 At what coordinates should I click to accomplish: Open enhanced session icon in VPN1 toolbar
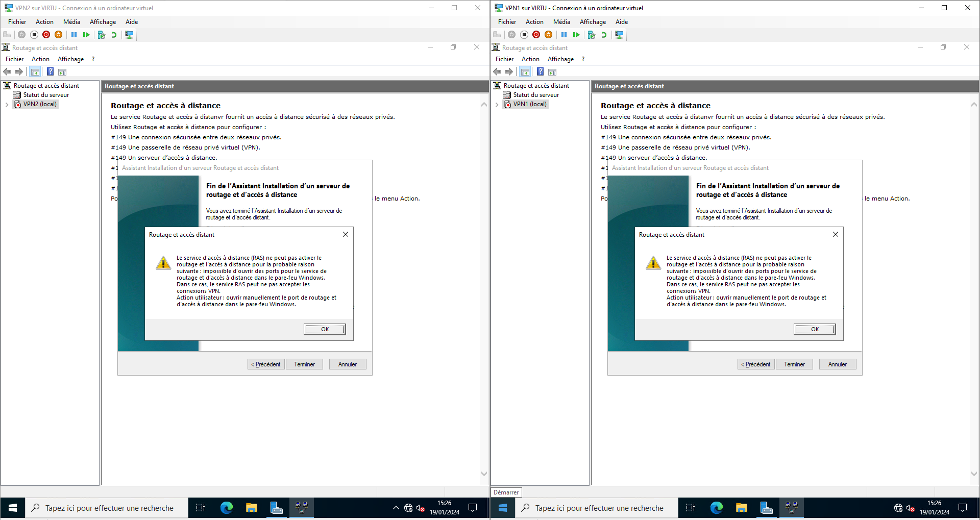[x=619, y=35]
